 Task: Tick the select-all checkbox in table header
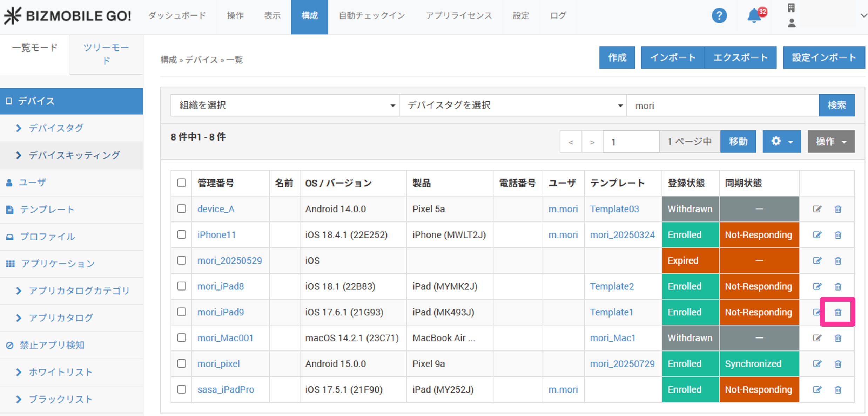point(181,183)
